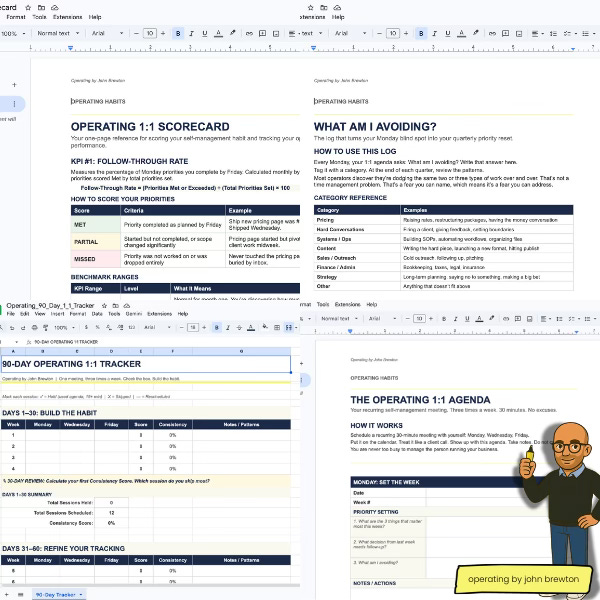This screenshot has height=600, width=600.
Task: Redo in the 90-Day Tracker sheet toolbar
Action: pos(23,328)
